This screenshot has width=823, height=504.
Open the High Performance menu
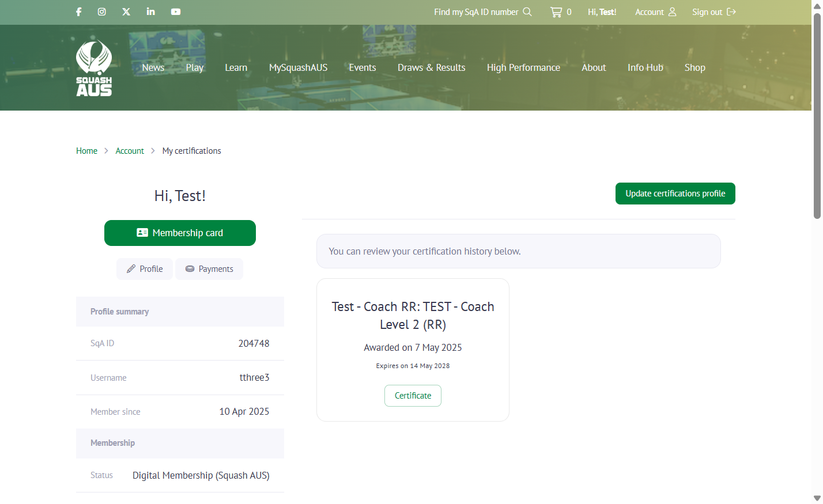coord(523,67)
